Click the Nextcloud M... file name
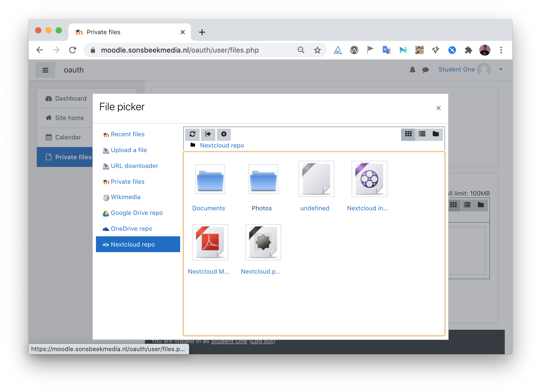 pyautogui.click(x=208, y=272)
